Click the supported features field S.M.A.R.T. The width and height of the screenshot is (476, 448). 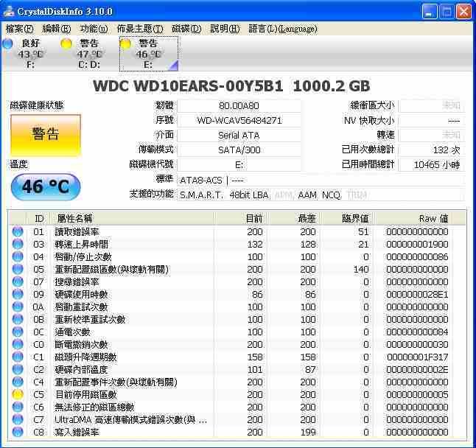pyautogui.click(x=321, y=195)
